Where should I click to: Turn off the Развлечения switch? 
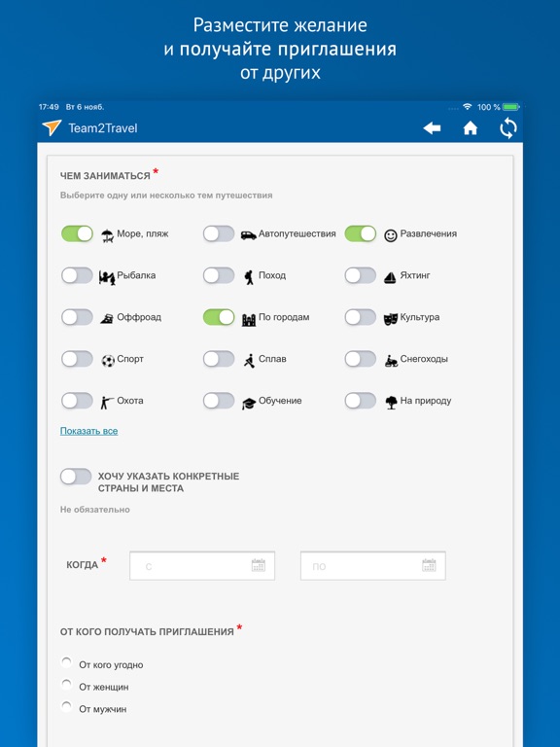pyautogui.click(x=361, y=233)
